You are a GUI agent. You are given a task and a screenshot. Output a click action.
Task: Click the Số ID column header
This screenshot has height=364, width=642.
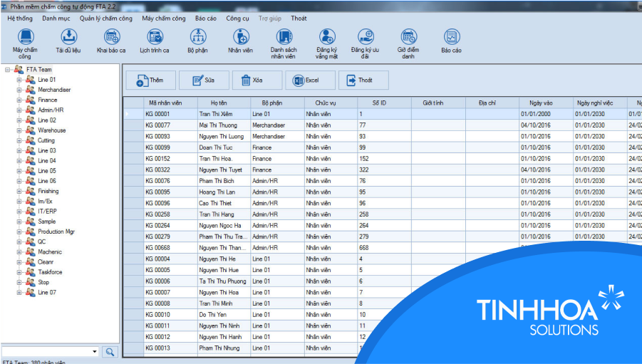(385, 103)
